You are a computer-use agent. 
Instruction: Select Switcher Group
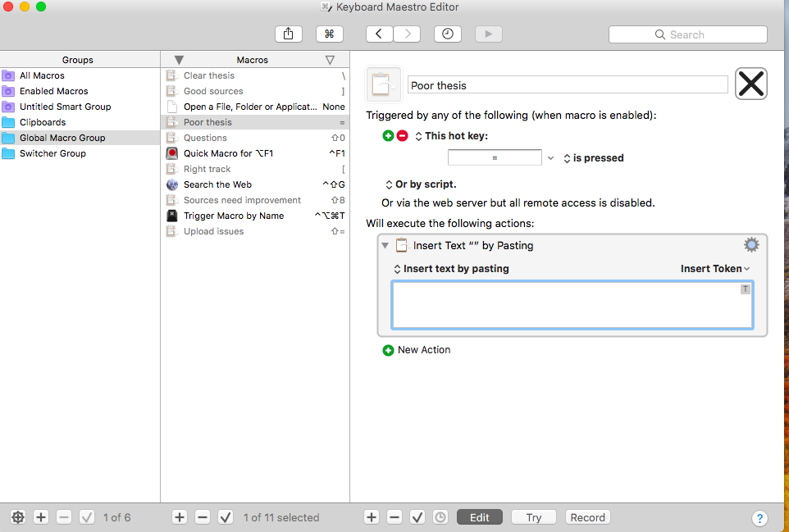click(x=80, y=153)
